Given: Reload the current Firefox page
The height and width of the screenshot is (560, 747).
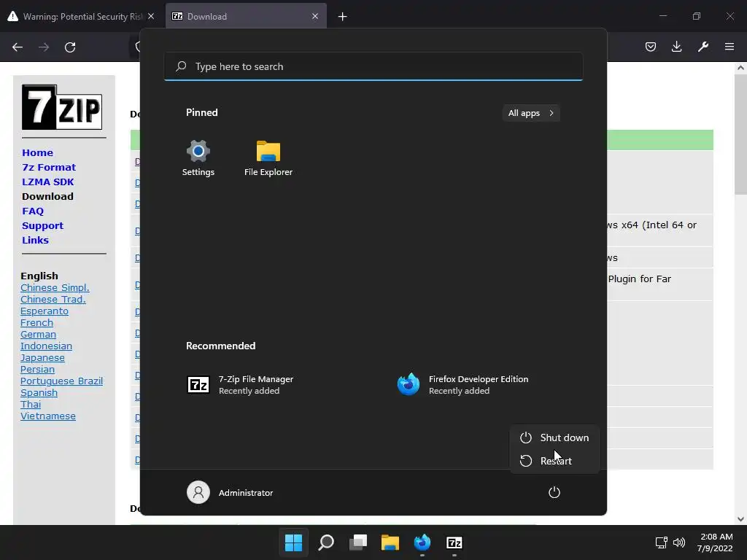Looking at the screenshot, I should click(70, 47).
